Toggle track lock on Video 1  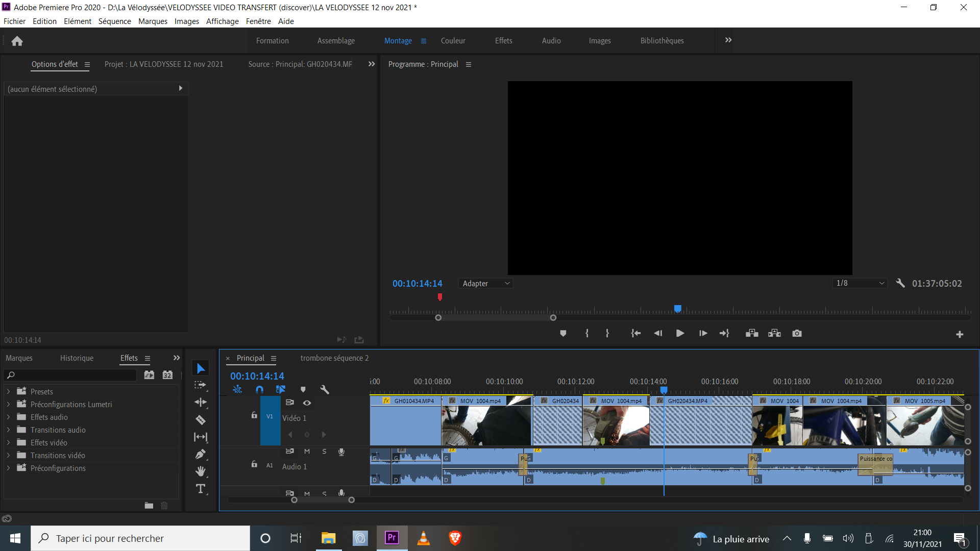click(254, 415)
